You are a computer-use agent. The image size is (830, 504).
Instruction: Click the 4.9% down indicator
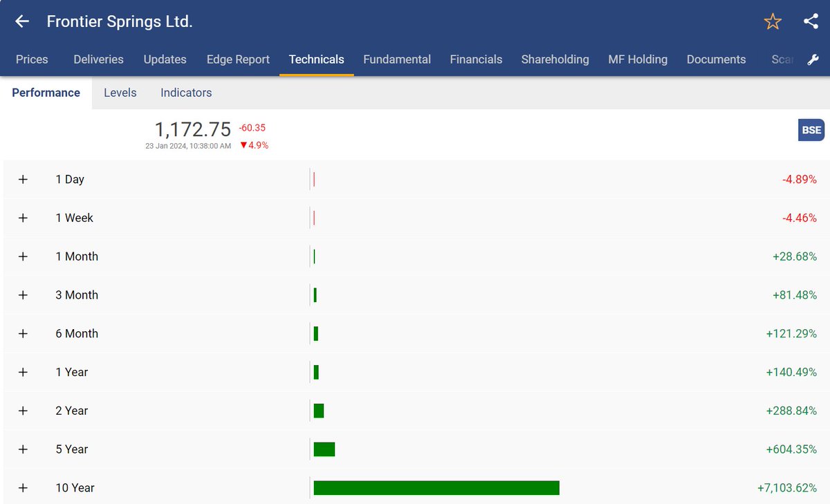click(254, 145)
